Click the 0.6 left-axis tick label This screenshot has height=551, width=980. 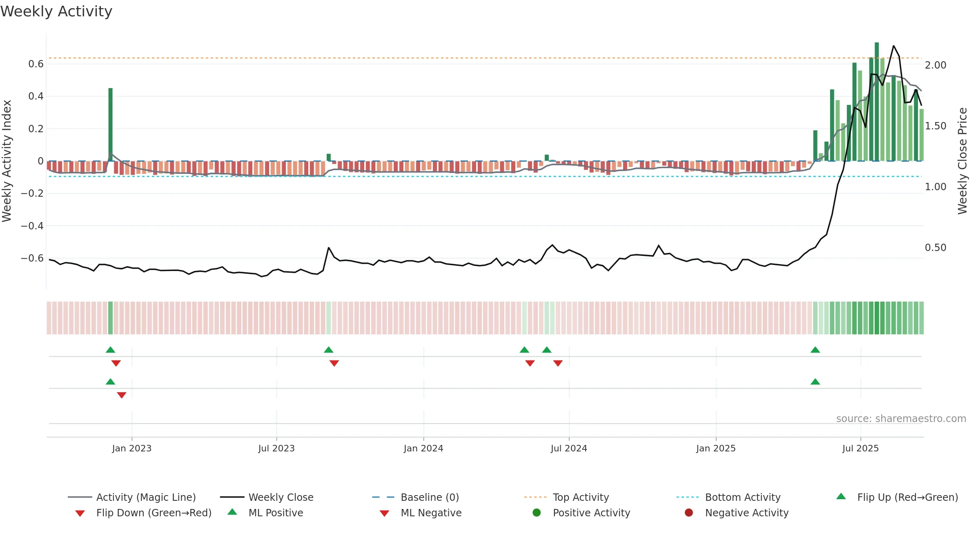[x=36, y=64]
